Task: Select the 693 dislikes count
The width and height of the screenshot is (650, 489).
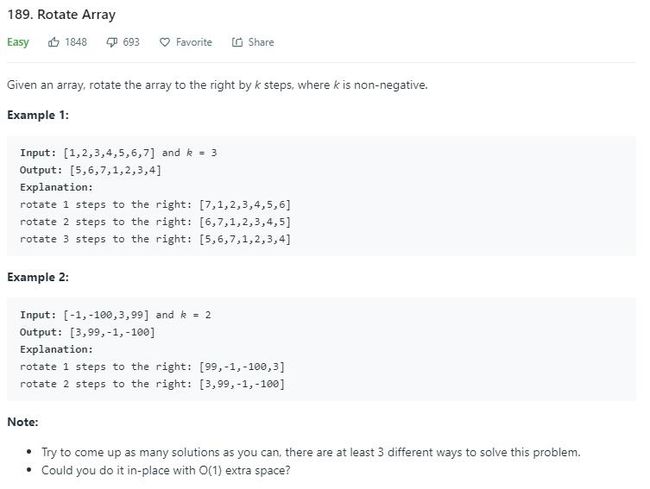Action: click(x=131, y=42)
